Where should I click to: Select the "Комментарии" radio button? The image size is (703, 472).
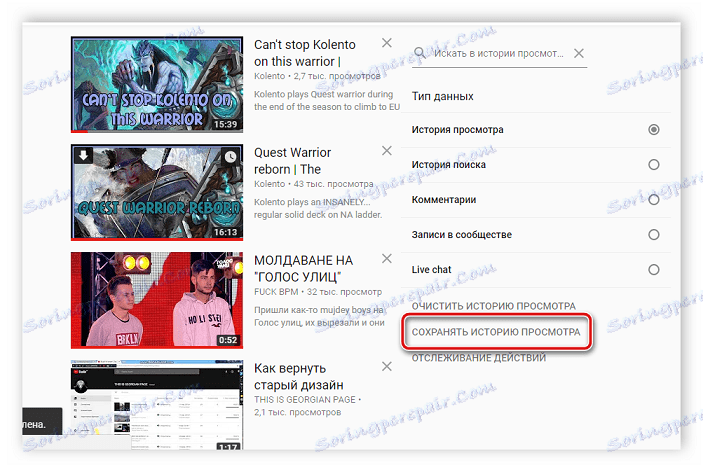point(654,199)
